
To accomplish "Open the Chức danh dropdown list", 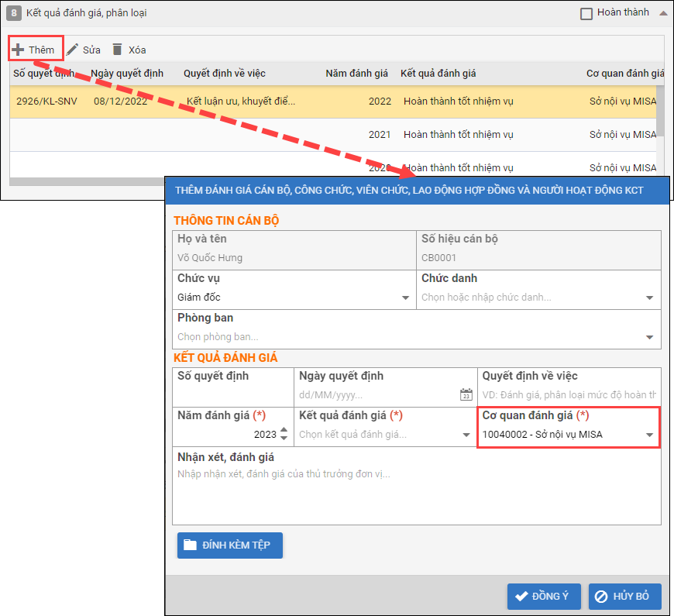I will click(x=649, y=298).
